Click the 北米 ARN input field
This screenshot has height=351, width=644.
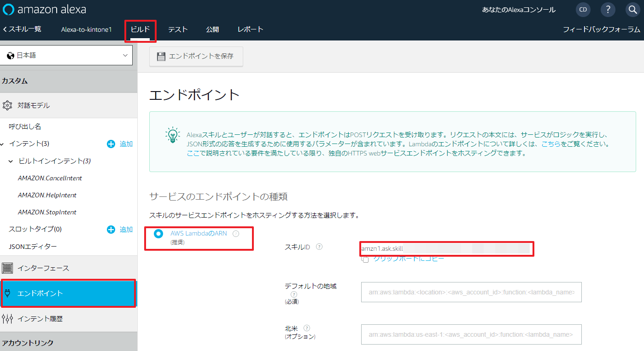[471, 334]
